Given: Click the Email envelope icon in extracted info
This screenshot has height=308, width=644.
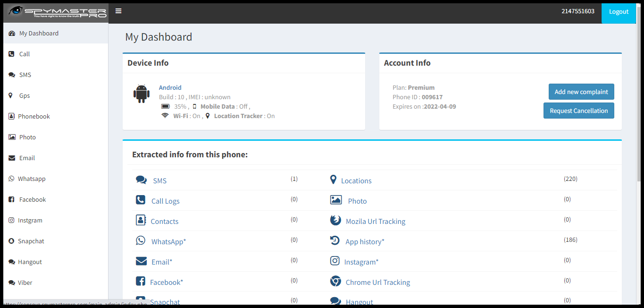Looking at the screenshot, I should pos(141,261).
